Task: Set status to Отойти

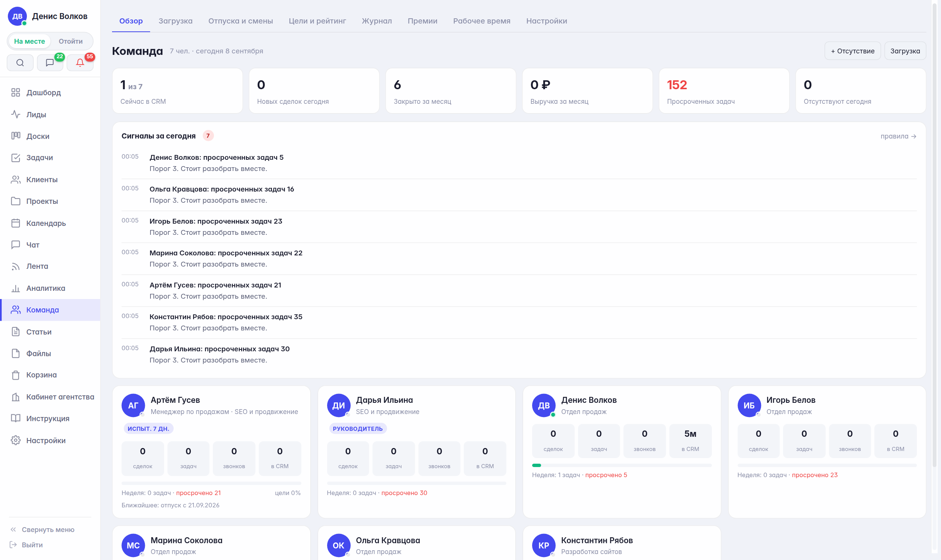Action: 71,41
